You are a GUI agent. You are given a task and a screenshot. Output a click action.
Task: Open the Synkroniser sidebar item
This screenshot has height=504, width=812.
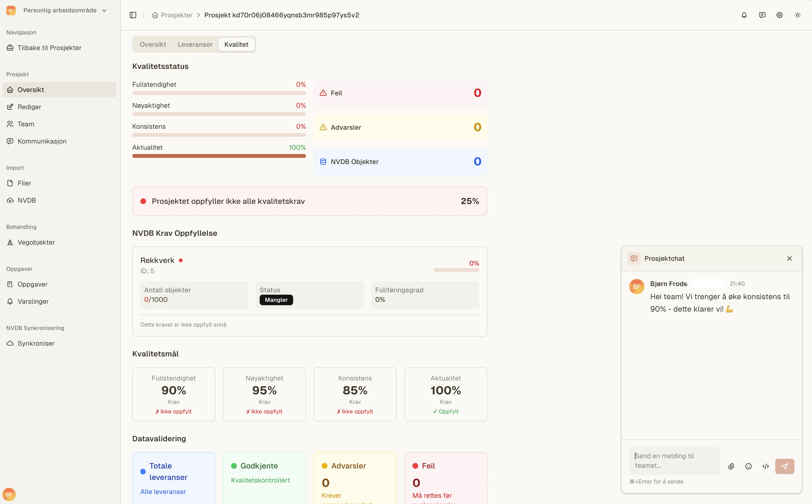pyautogui.click(x=36, y=343)
